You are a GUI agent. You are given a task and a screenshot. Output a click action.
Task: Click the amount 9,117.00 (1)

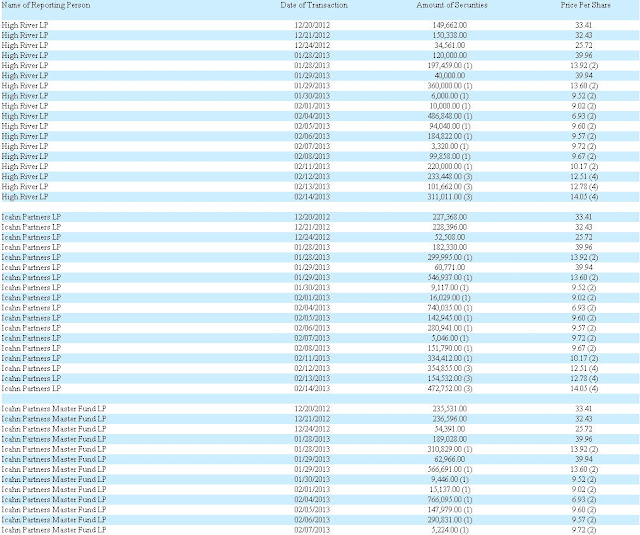[x=450, y=288]
